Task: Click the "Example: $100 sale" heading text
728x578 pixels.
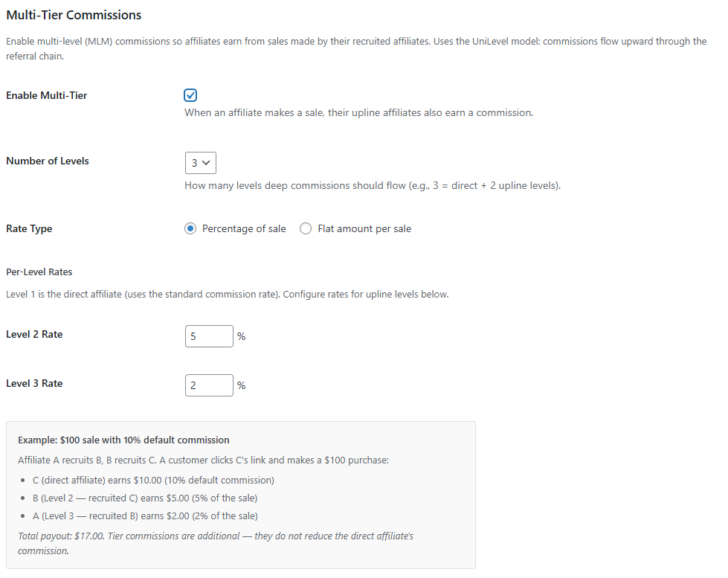Action: click(x=123, y=440)
